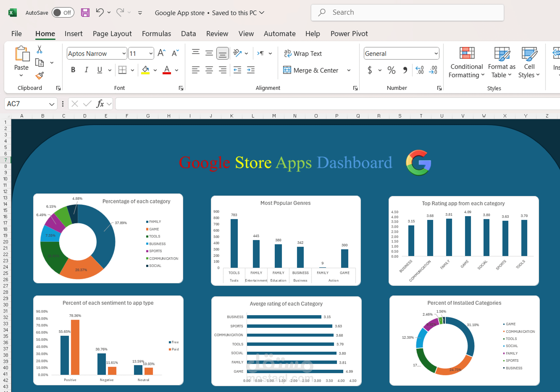Click the Excel app logo
The height and width of the screenshot is (392, 560).
[x=13, y=13]
